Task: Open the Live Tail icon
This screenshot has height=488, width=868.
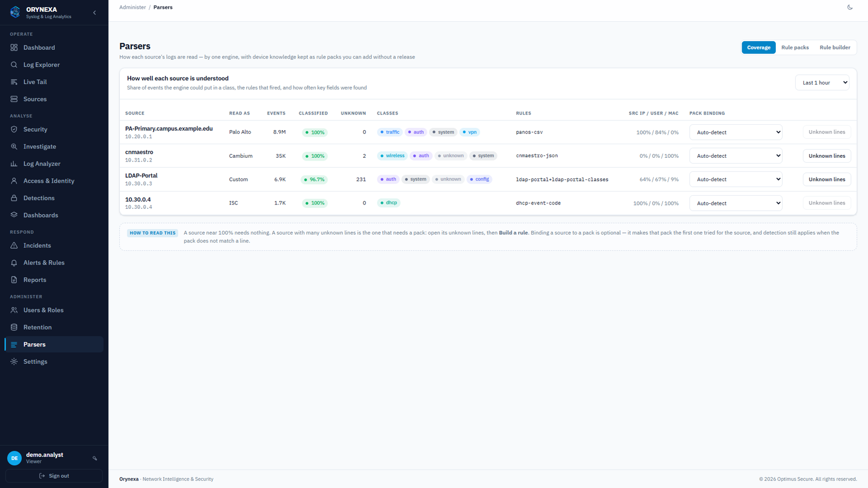Action: (14, 82)
